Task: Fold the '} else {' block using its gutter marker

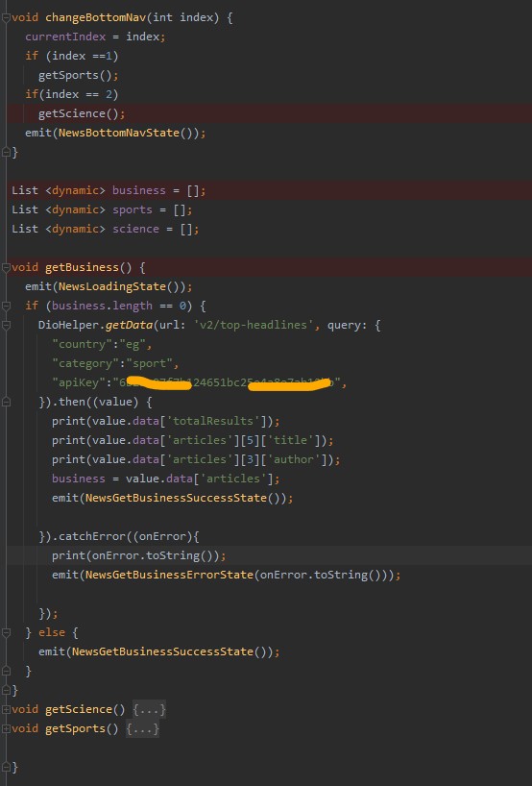Action: 6,632
